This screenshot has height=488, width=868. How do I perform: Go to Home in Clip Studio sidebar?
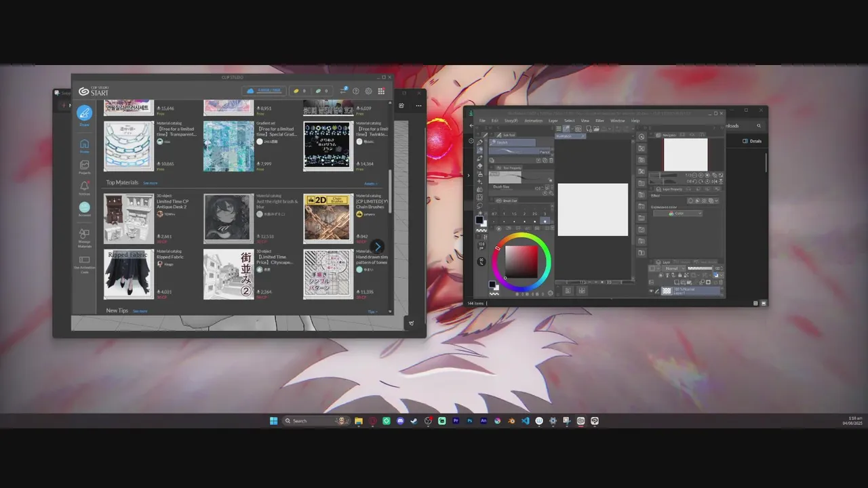click(84, 146)
